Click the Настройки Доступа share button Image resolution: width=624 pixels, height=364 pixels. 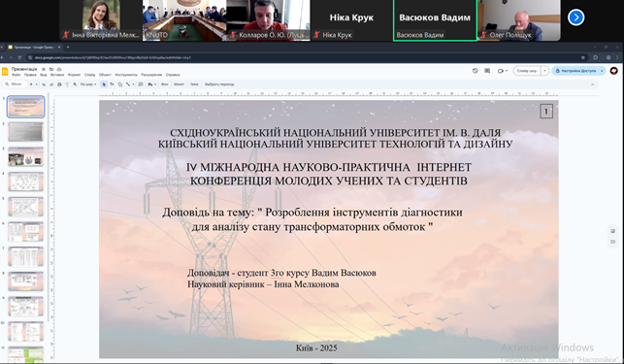point(575,71)
